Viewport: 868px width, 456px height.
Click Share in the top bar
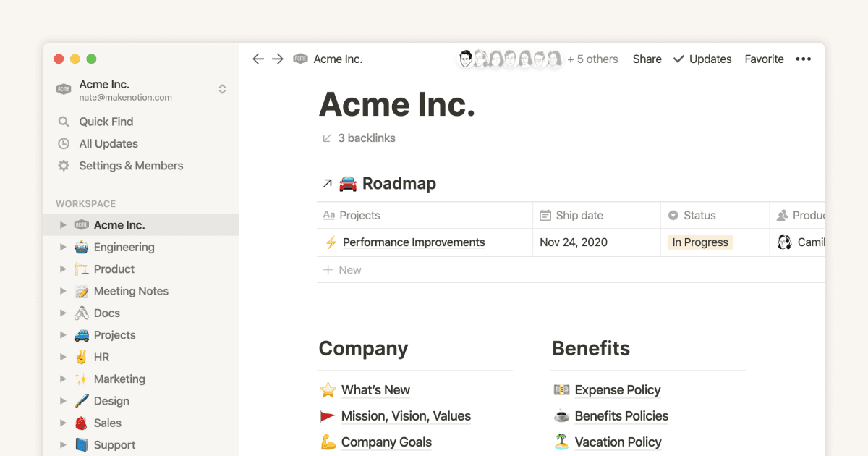click(x=647, y=59)
